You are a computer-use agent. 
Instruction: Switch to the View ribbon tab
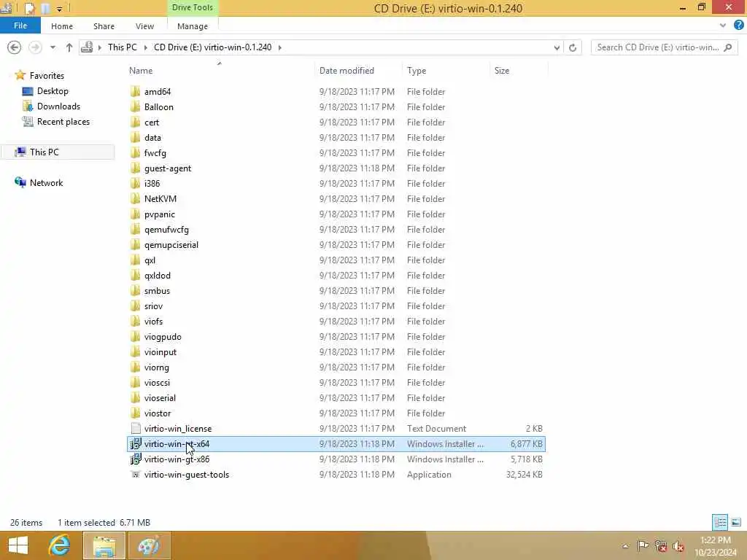[x=144, y=26]
